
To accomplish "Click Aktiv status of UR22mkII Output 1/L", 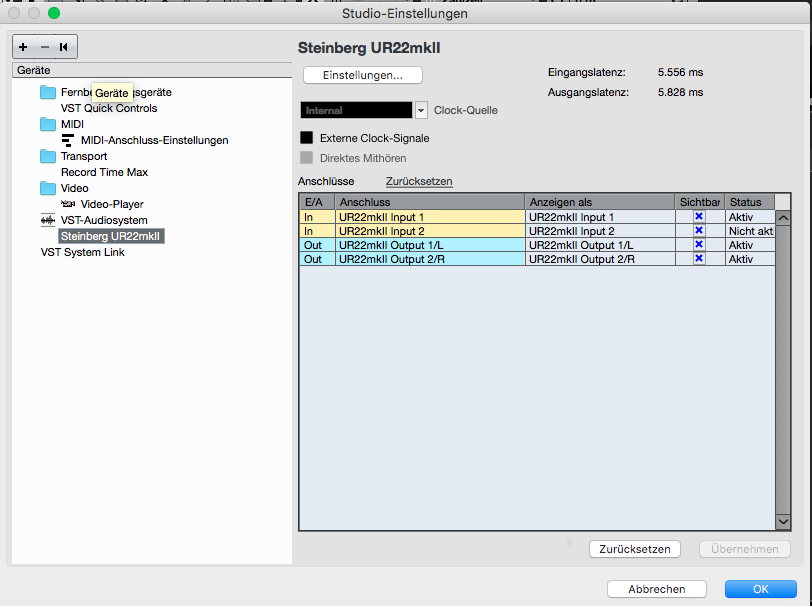I will point(750,245).
